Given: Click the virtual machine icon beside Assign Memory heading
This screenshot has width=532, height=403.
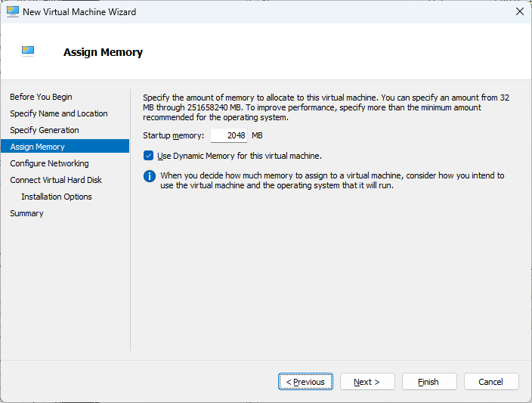Looking at the screenshot, I should (28, 51).
